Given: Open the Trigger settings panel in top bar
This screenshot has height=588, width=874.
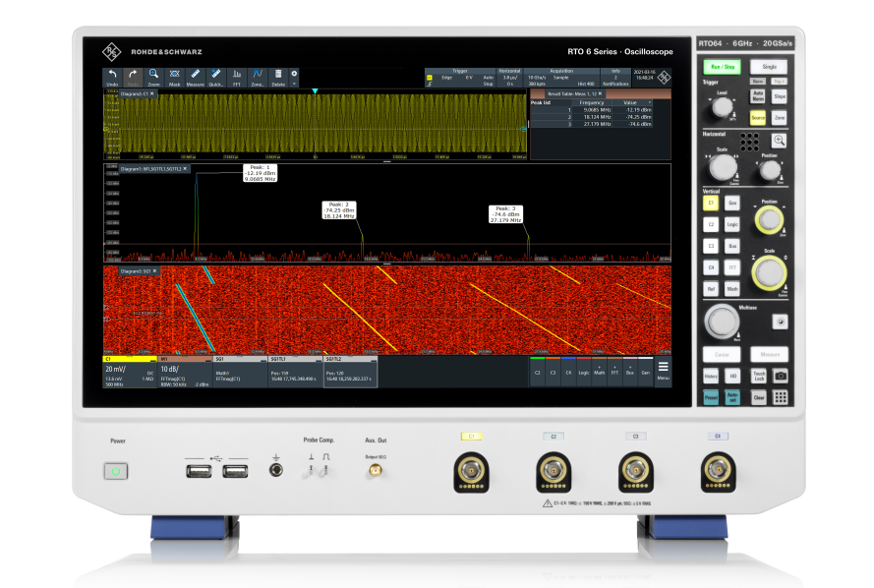Looking at the screenshot, I should [461, 78].
